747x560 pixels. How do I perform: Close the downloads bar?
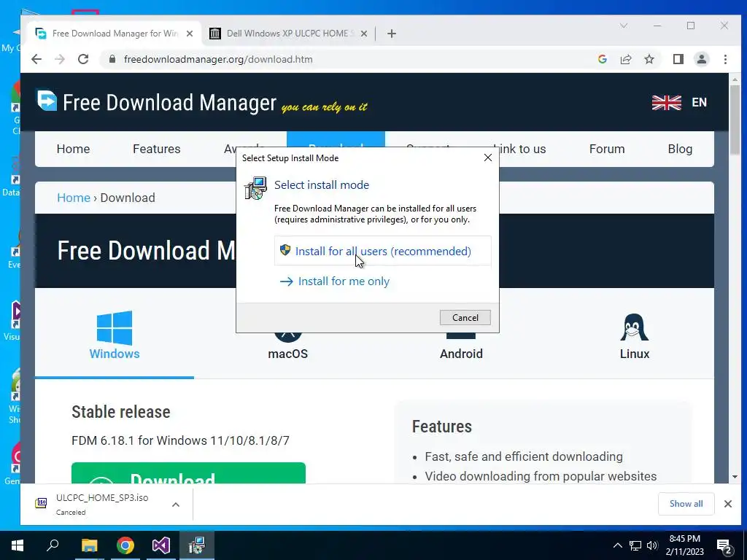[x=727, y=504]
